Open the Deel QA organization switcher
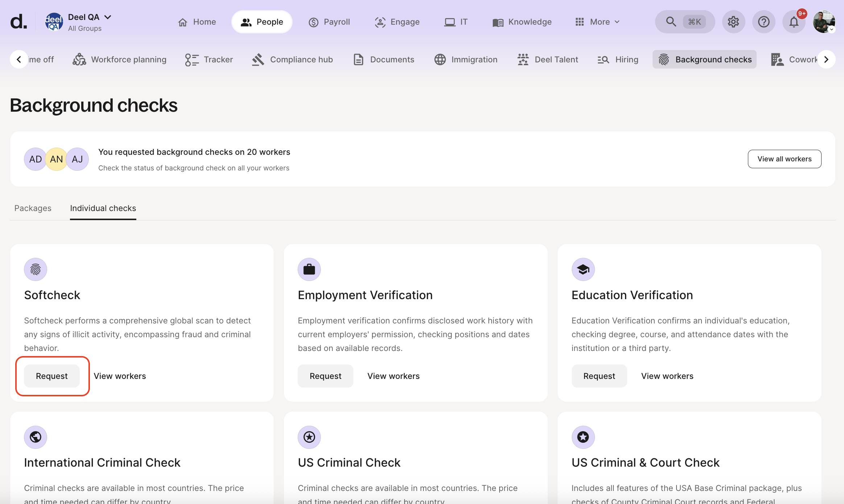Image resolution: width=844 pixels, height=504 pixels. point(78,22)
